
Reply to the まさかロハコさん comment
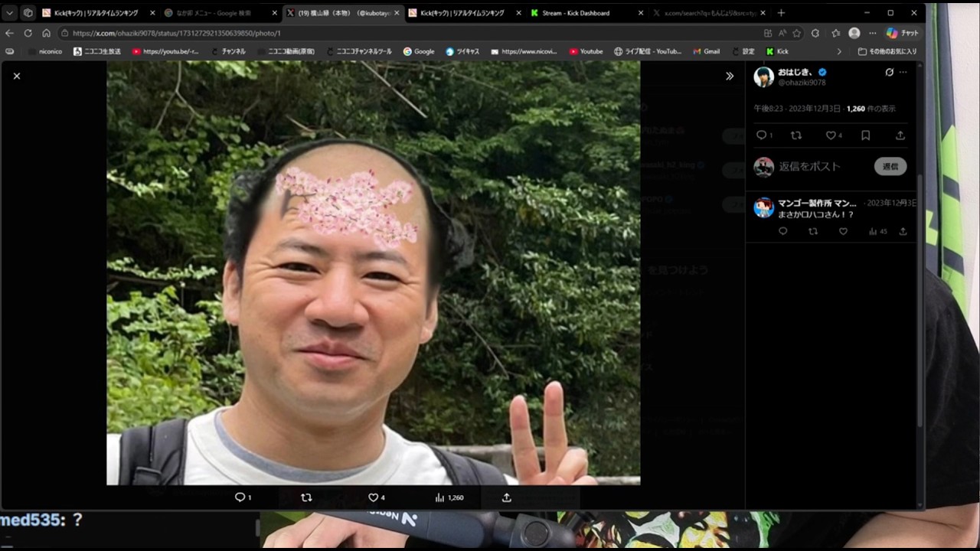click(x=782, y=231)
